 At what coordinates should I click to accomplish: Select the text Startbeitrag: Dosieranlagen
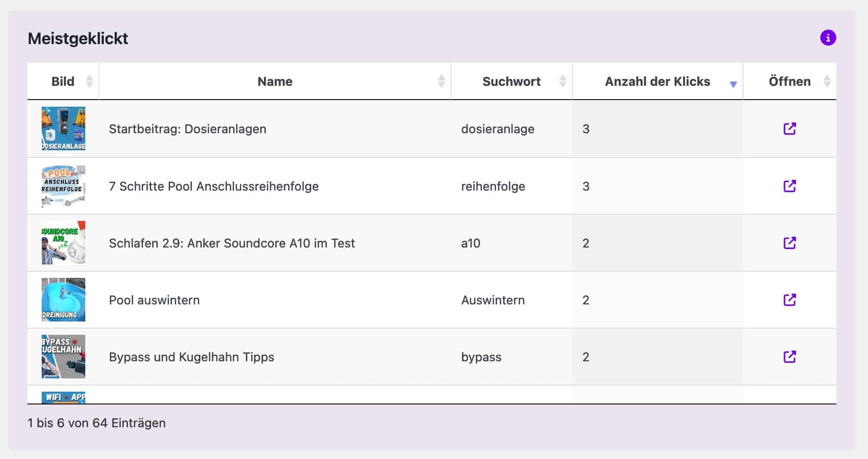(x=188, y=129)
